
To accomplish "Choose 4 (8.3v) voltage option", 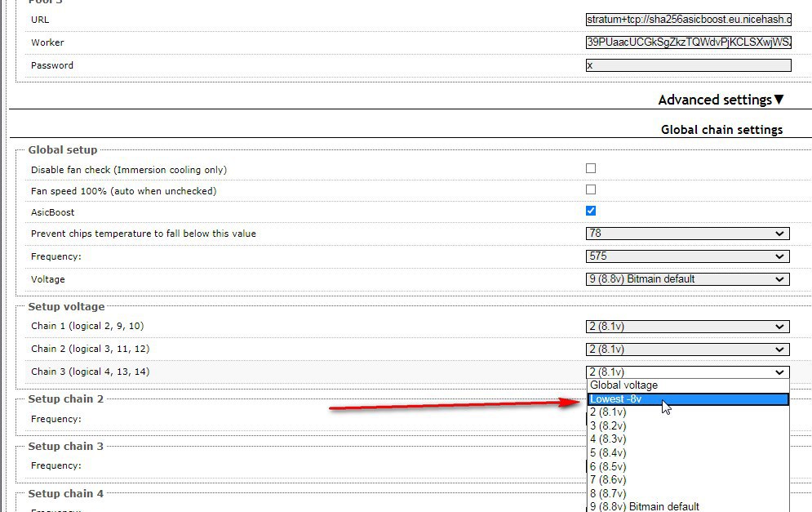I will click(688, 439).
